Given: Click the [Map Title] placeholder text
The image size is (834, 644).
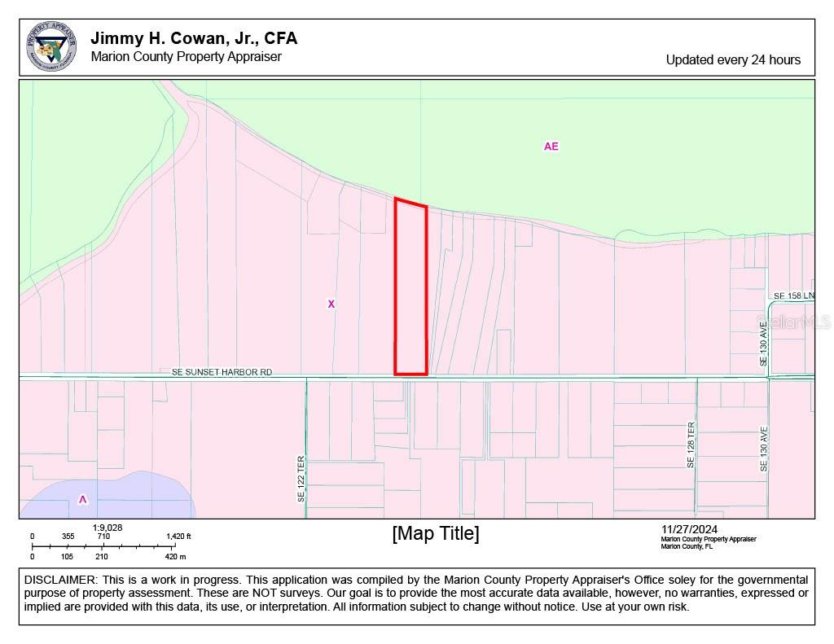Looking at the screenshot, I should pos(435,533).
